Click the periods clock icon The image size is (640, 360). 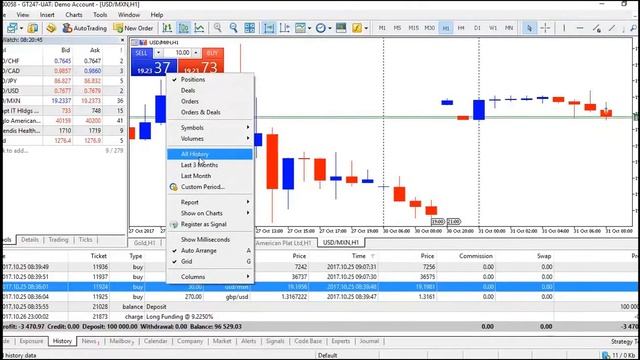point(321,28)
